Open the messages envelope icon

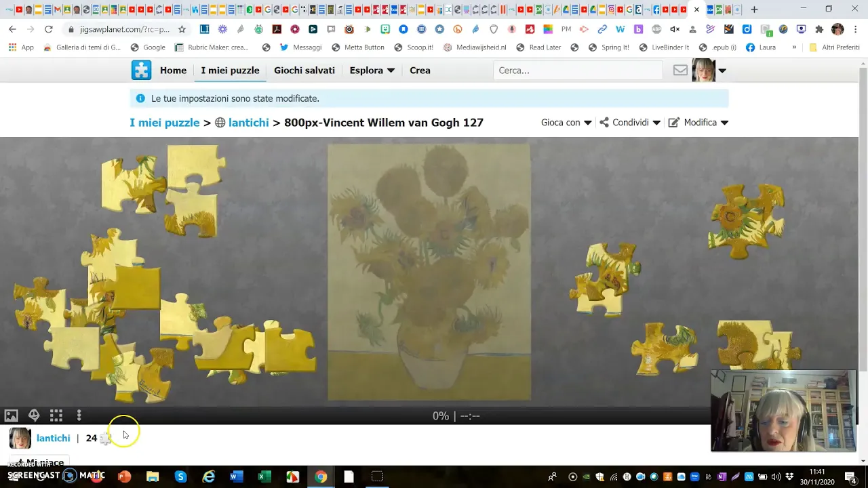[x=680, y=70]
